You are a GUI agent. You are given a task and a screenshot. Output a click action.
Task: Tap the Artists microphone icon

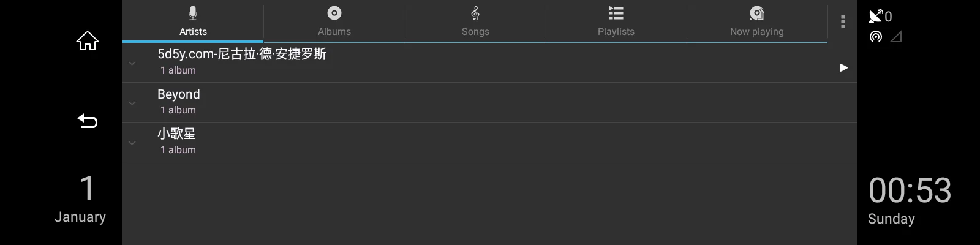coord(193,13)
